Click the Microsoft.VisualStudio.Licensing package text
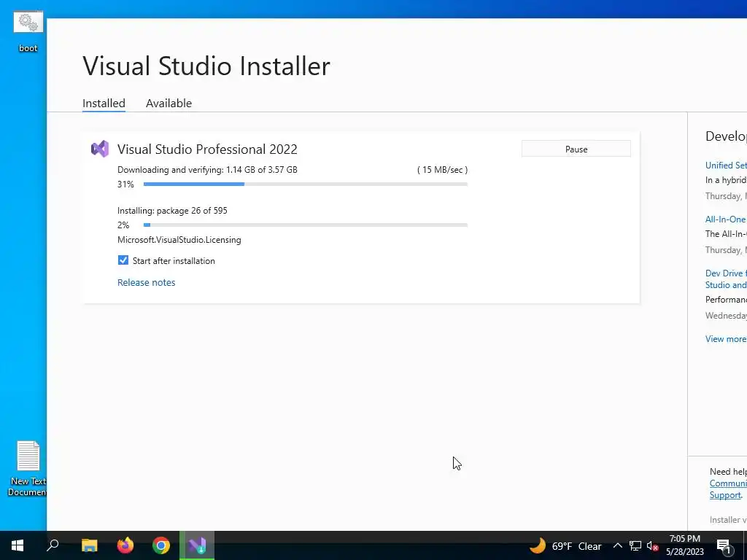The height and width of the screenshot is (560, 747). tap(179, 239)
